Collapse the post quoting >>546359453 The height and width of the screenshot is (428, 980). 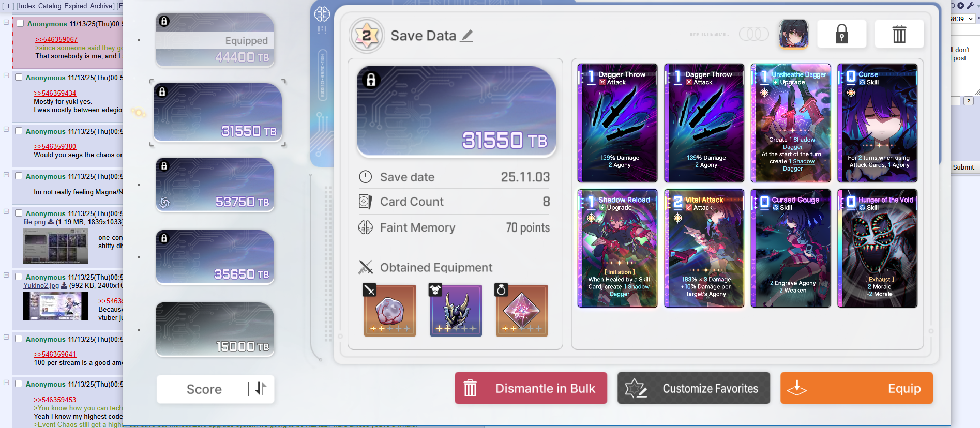pos(6,383)
